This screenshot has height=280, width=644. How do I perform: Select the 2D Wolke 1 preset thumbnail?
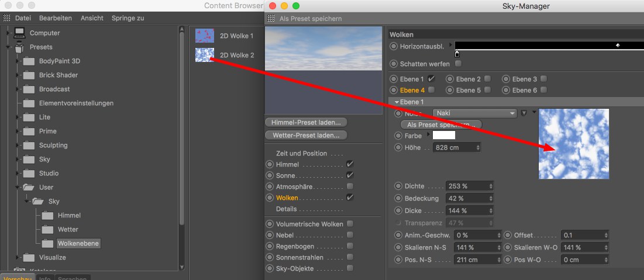(204, 36)
